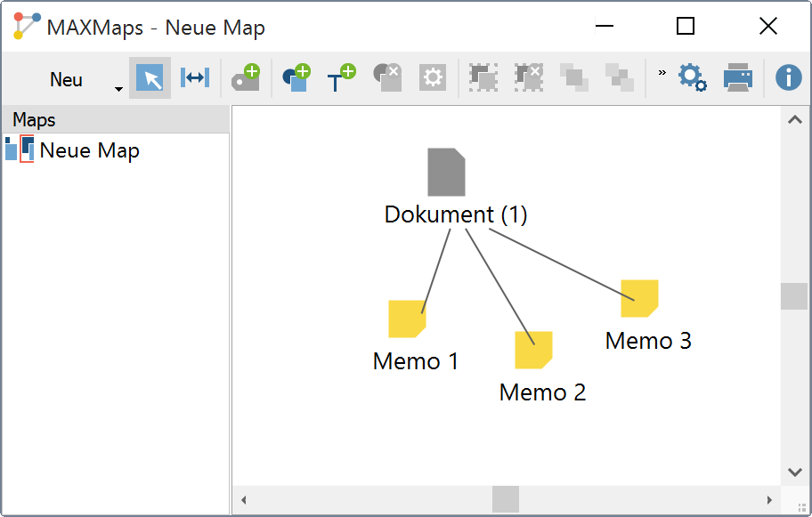Maximize the MAXMaps window
812x517 pixels.
686,25
